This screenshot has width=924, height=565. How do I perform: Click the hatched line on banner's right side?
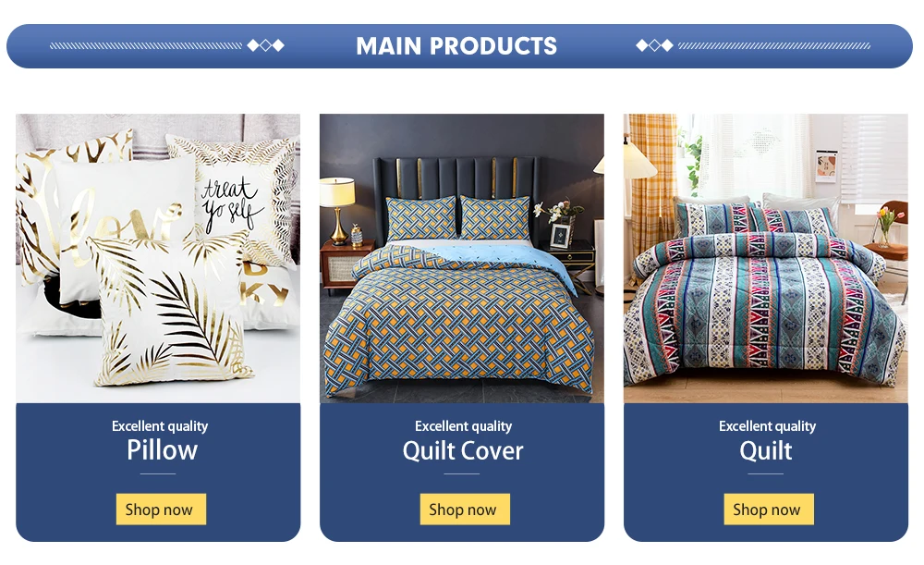point(773,45)
